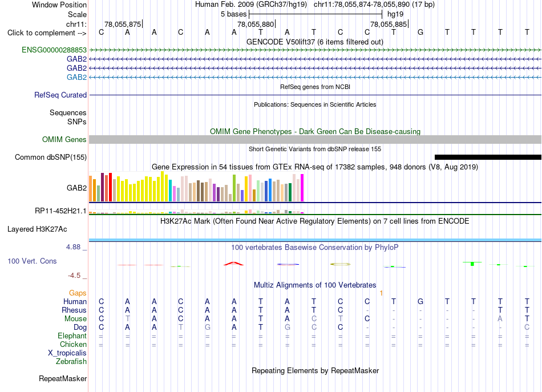
Task: Click the GAB2 GTEx expression bar chart
Action: click(196, 187)
